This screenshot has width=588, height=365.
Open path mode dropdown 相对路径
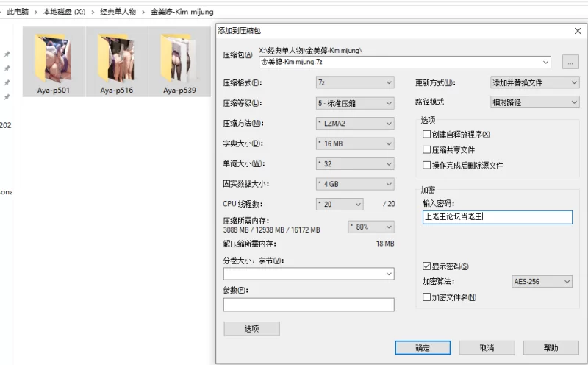point(535,102)
